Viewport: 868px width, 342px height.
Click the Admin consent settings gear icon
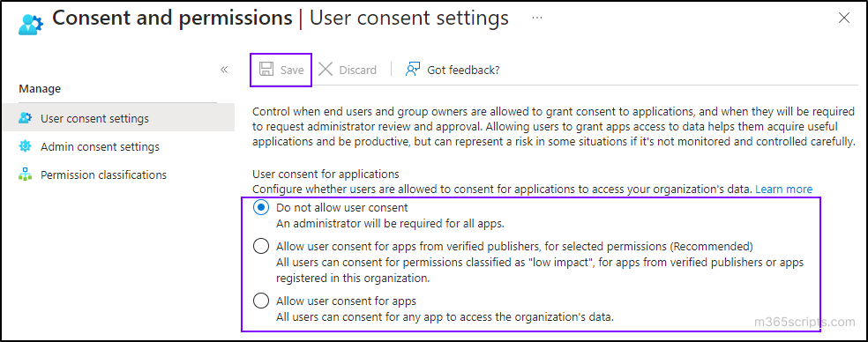coord(26,146)
